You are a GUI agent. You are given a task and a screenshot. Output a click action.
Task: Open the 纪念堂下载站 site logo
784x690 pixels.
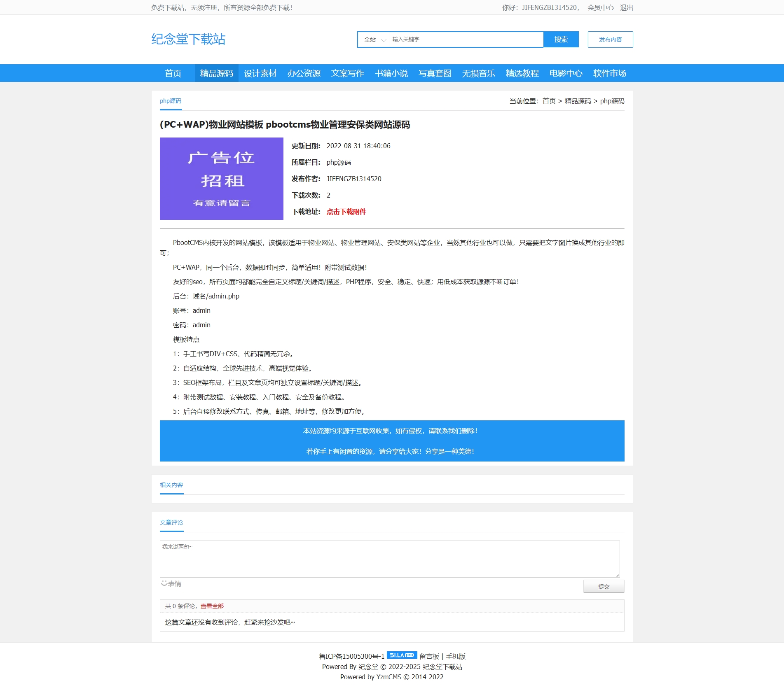point(188,39)
